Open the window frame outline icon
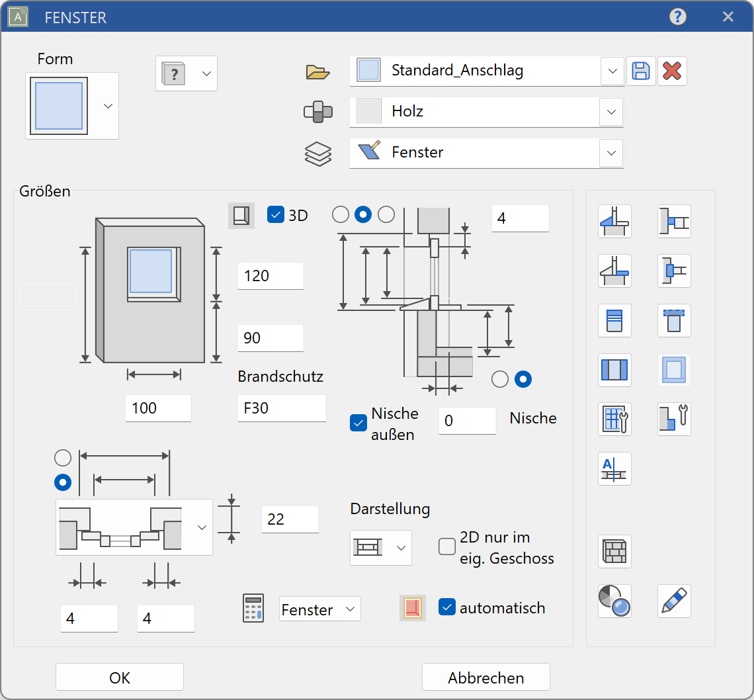This screenshot has width=754, height=700. click(x=674, y=370)
